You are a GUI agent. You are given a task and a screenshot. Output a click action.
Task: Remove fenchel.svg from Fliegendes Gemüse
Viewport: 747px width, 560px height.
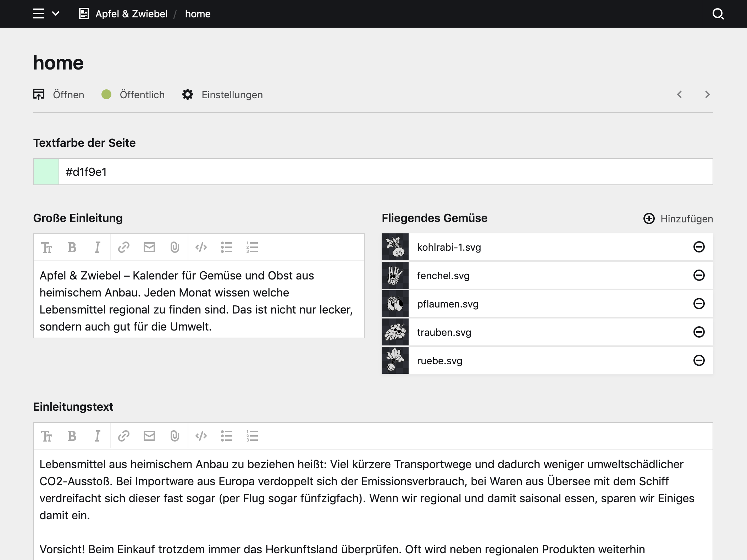tap(699, 275)
